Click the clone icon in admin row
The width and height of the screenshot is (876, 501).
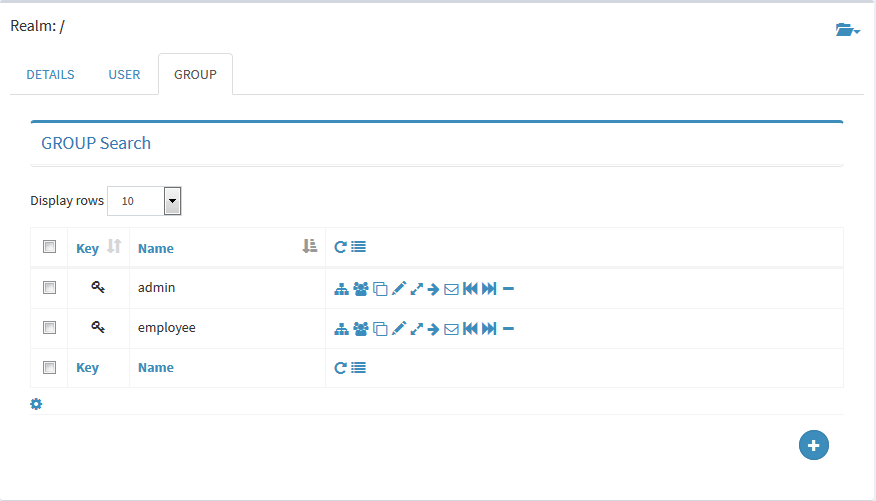pos(380,289)
